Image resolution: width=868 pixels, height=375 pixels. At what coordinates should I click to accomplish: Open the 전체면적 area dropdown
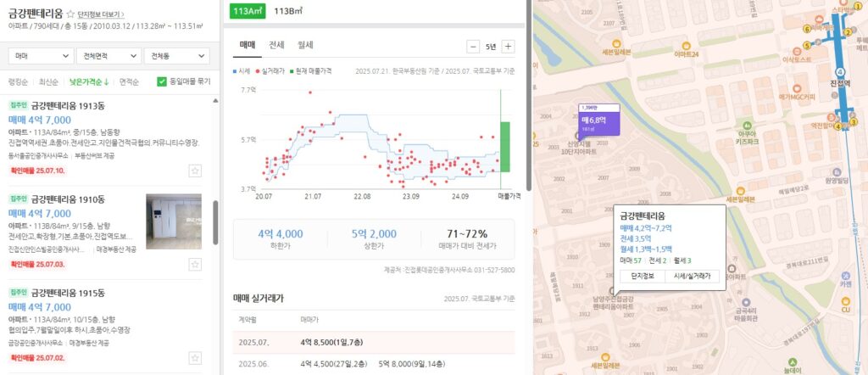pyautogui.click(x=109, y=56)
